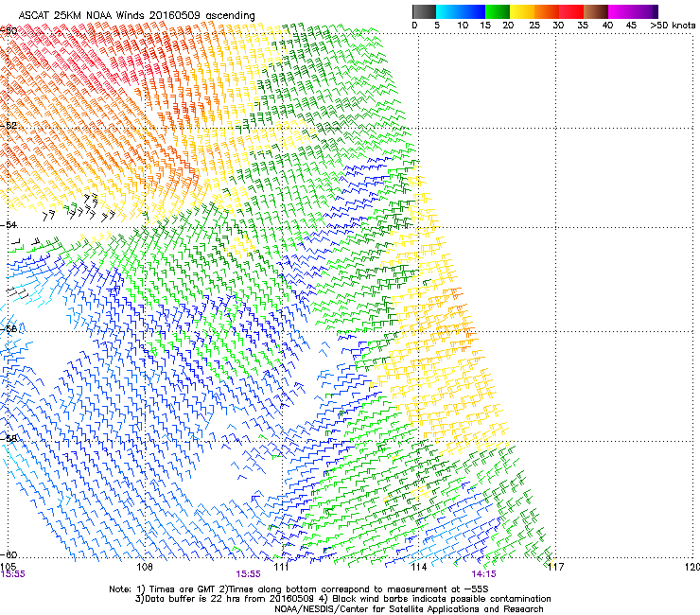The width and height of the screenshot is (700, 615).
Task: Click the 105 longitude axis label
Action: pyautogui.click(x=8, y=567)
